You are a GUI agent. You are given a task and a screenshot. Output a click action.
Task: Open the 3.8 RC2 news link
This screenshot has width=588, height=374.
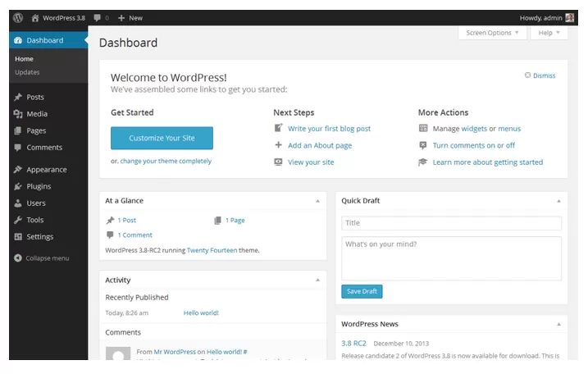(x=353, y=343)
